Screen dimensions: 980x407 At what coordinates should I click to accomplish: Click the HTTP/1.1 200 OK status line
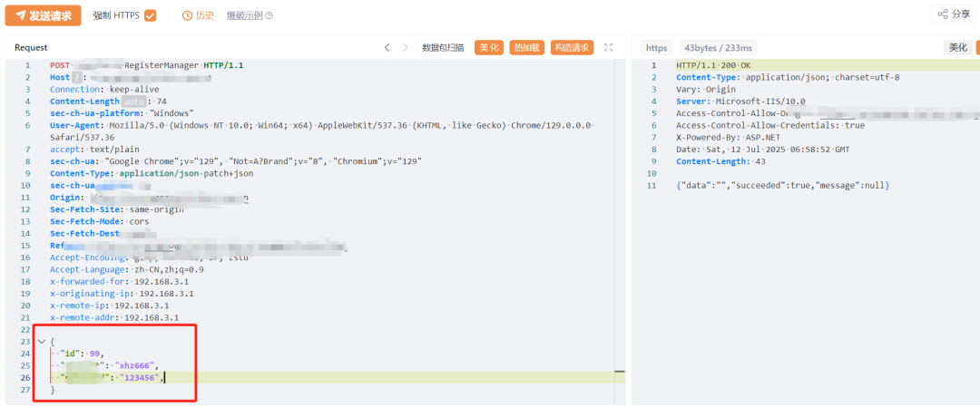[714, 65]
